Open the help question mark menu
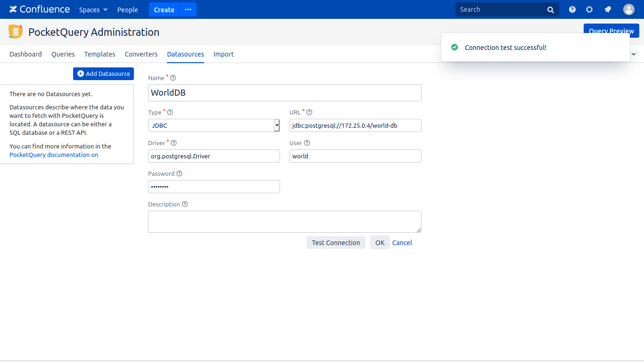This screenshot has height=362, width=644. click(572, 9)
